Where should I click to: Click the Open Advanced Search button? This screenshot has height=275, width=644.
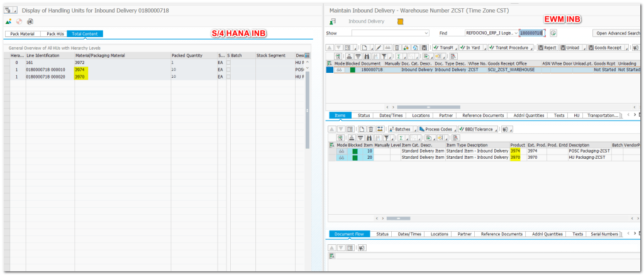pos(617,33)
